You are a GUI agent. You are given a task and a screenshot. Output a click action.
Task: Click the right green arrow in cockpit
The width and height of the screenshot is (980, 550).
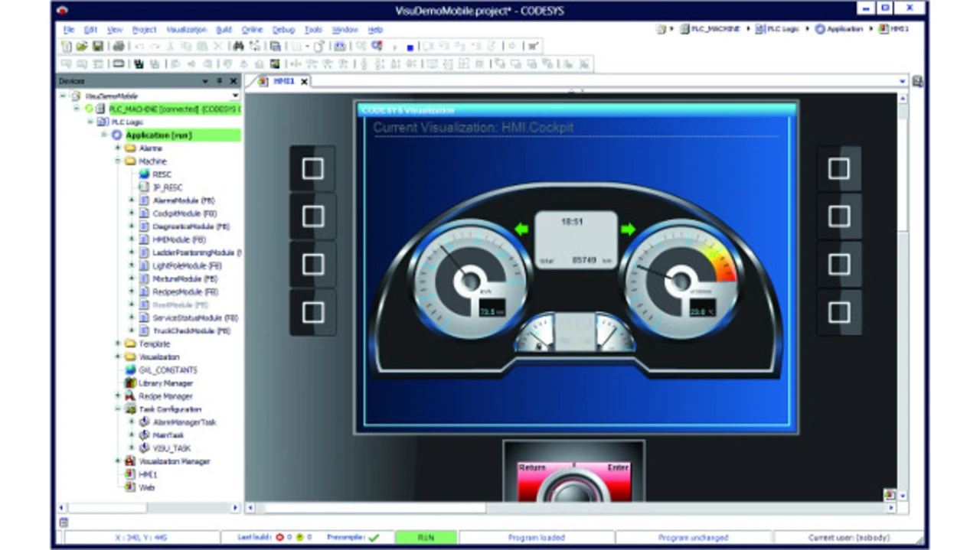pos(628,229)
